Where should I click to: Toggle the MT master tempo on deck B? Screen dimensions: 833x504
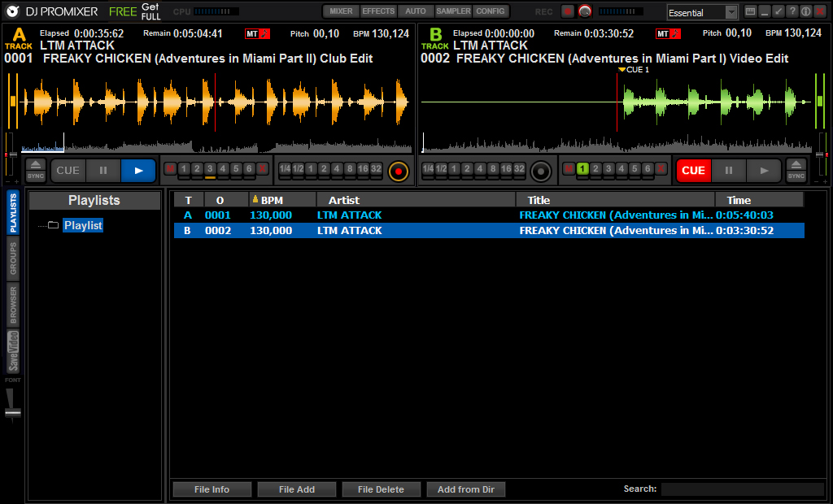pyautogui.click(x=668, y=34)
